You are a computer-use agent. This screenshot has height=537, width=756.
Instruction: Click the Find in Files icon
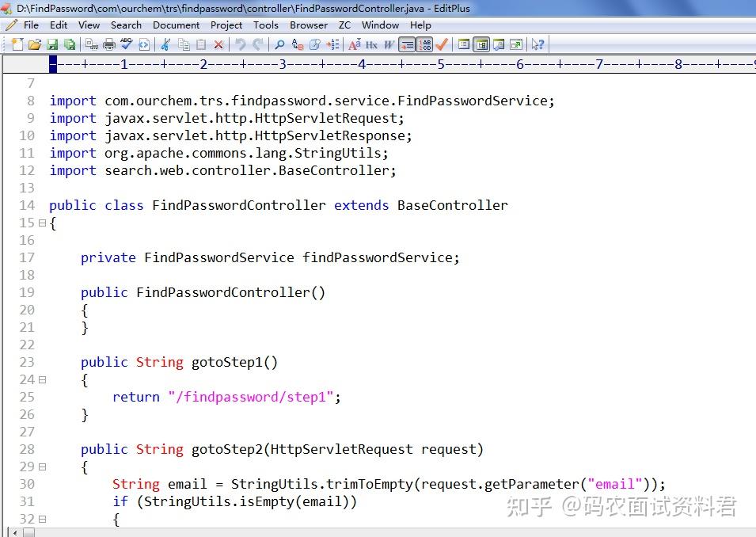point(315,44)
